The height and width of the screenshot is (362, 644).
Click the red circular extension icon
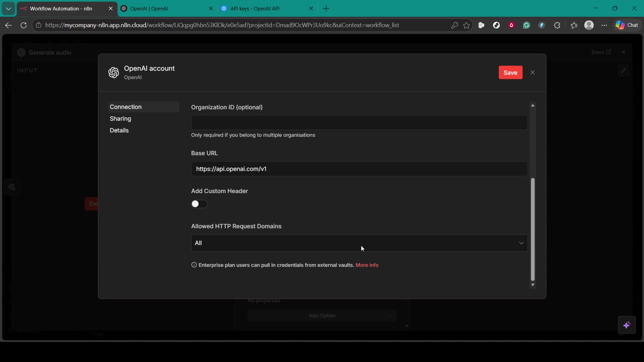511,25
